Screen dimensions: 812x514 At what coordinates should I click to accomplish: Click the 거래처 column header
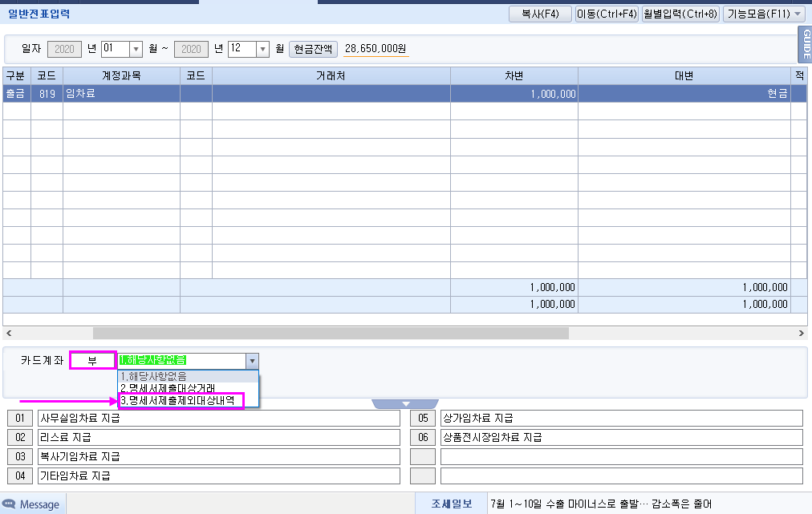click(331, 76)
